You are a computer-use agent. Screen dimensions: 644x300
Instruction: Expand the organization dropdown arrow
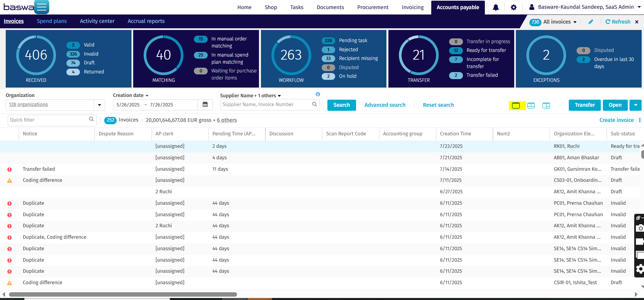[x=99, y=105]
